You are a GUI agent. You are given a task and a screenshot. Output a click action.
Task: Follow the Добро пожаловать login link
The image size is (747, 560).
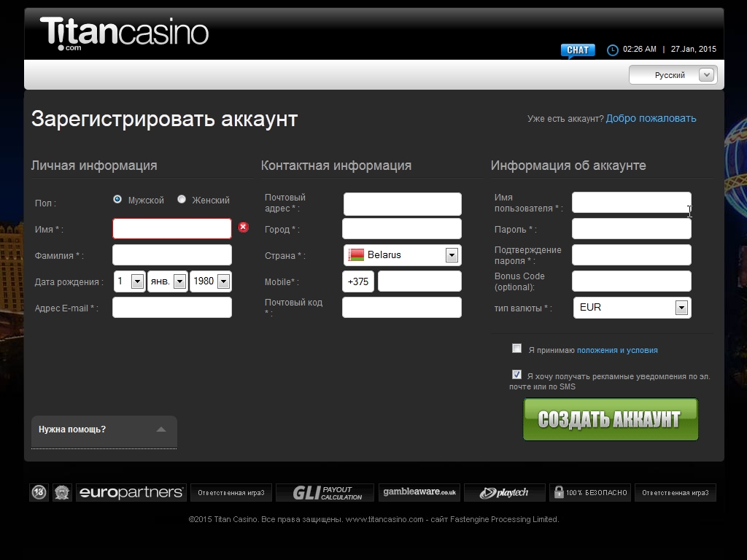pos(651,119)
